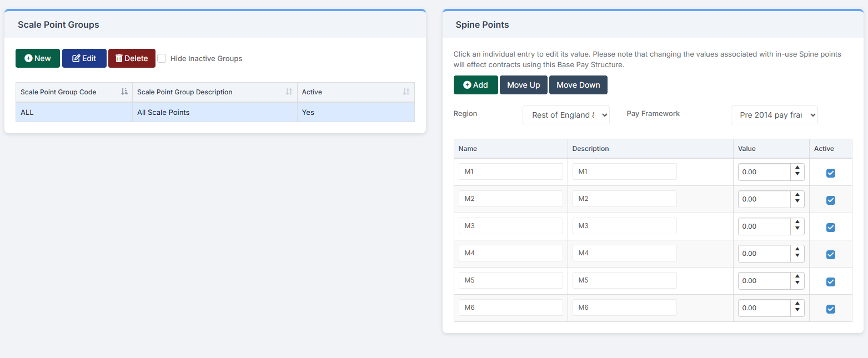Delete the selected scale point group
868x358 pixels.
[132, 58]
